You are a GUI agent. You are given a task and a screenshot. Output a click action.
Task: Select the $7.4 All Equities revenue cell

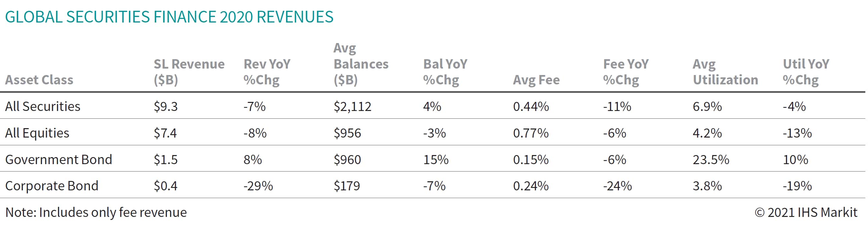coord(165,133)
